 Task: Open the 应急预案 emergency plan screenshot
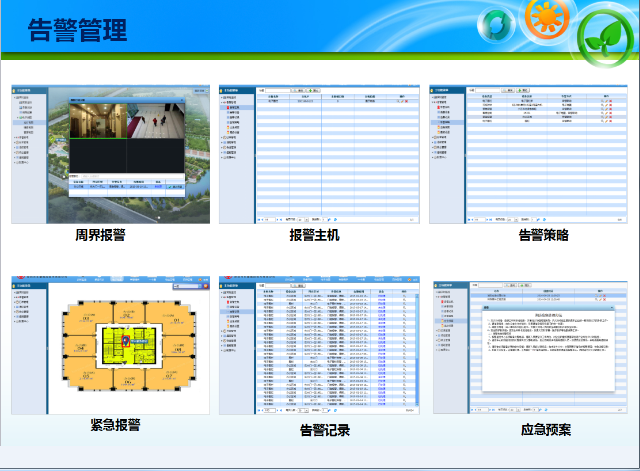coord(530,347)
